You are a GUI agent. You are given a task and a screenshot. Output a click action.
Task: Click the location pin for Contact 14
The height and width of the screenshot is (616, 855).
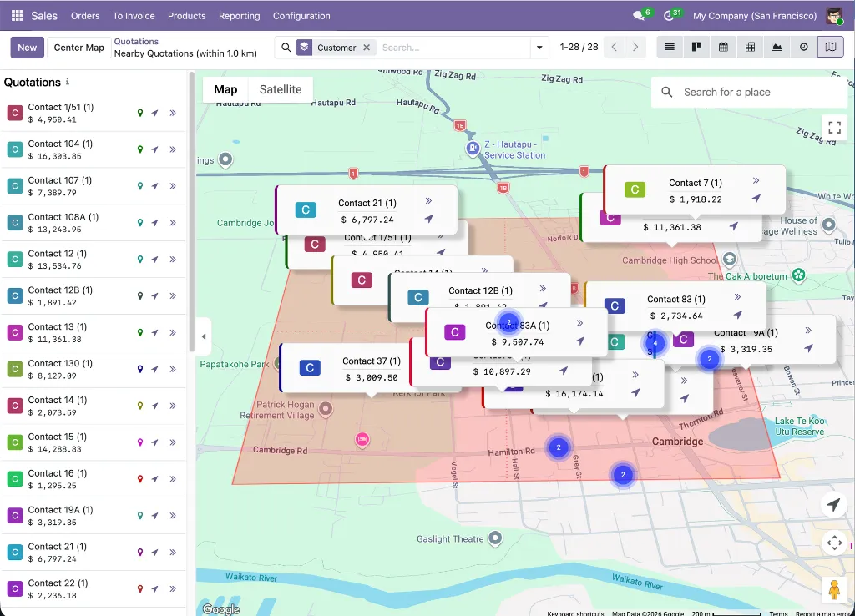pos(140,406)
